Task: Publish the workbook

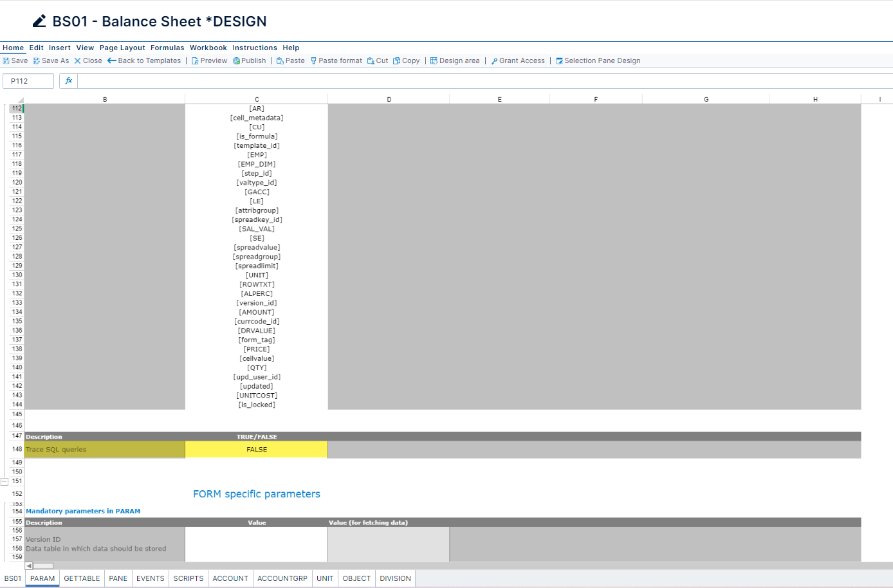Action: tap(250, 60)
